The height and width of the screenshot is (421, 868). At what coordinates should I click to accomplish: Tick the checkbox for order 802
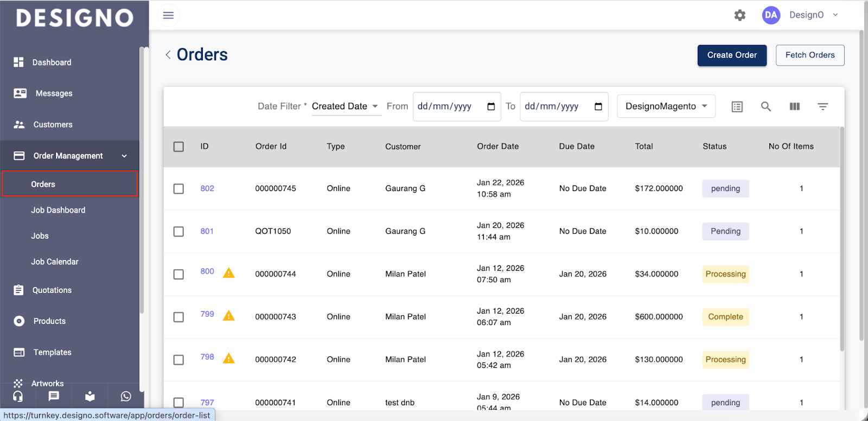178,189
